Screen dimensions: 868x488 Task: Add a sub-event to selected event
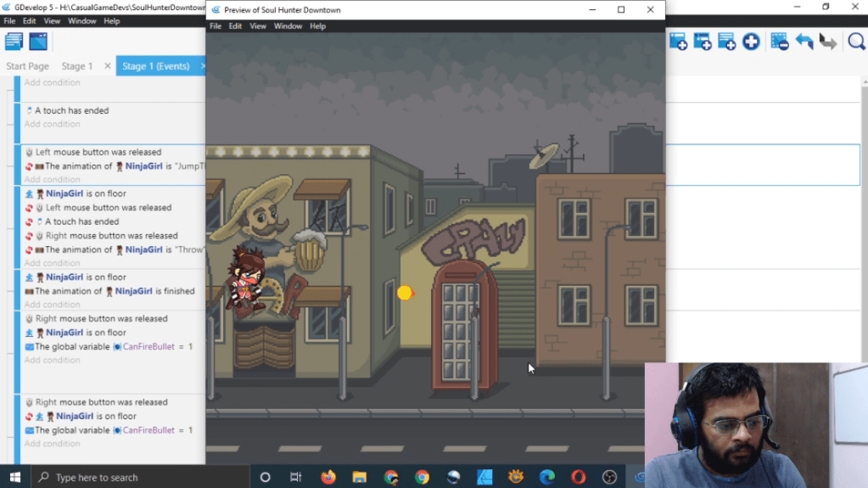click(703, 42)
